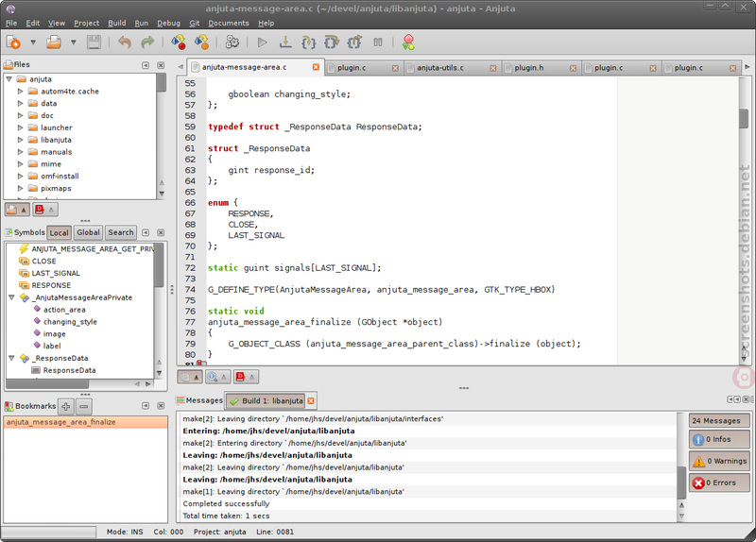
Task: Click the Build project gears icon
Action: pos(232,42)
